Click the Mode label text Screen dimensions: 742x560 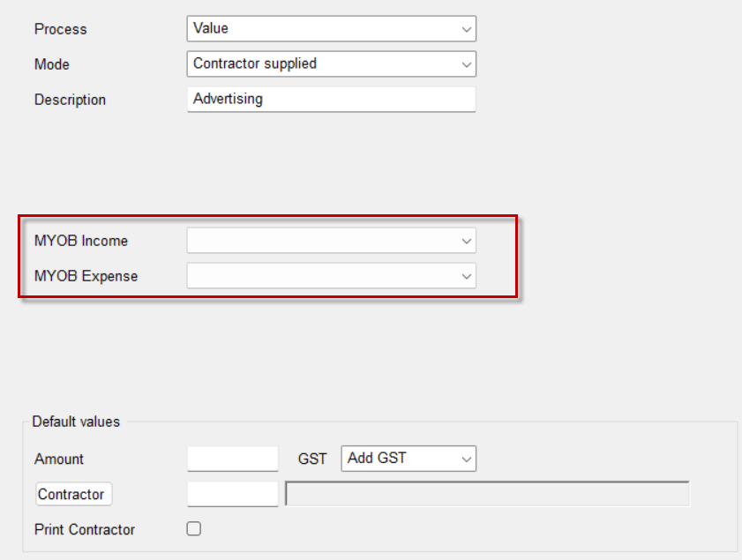[52, 64]
